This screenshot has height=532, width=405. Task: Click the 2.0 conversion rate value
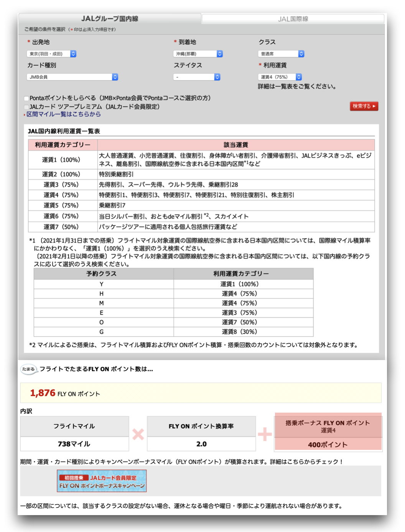(x=201, y=444)
